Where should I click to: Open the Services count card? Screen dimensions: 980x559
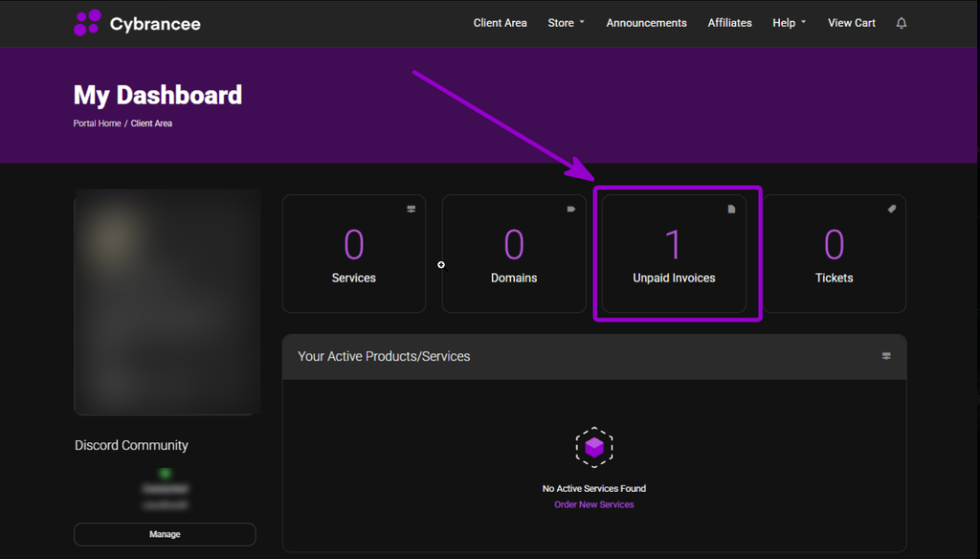354,254
